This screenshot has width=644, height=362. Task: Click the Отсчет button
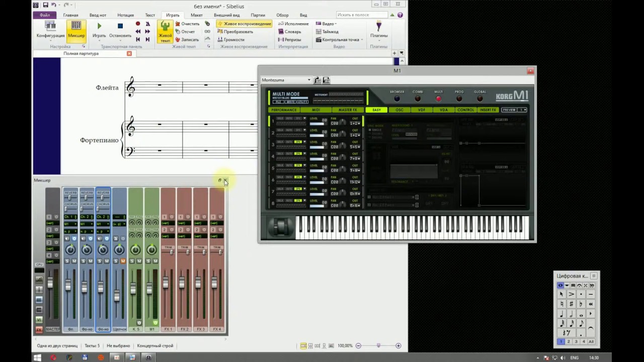[185, 32]
